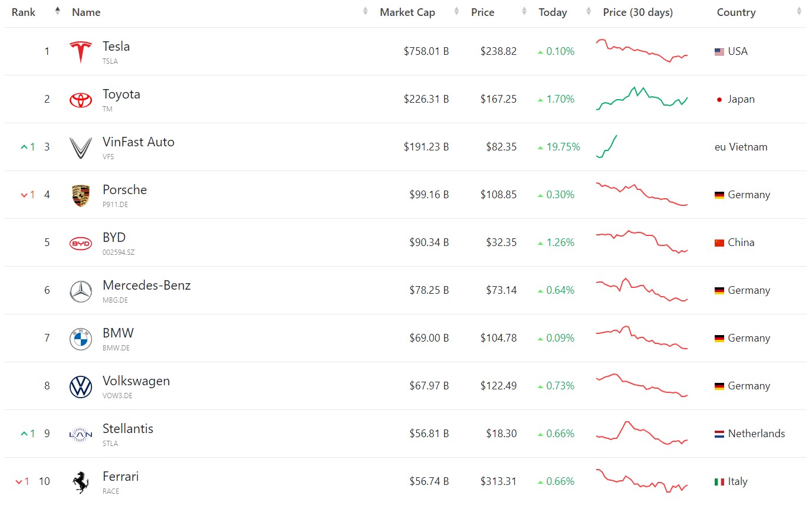Click Stellantis 30-day price chart

coord(642,433)
